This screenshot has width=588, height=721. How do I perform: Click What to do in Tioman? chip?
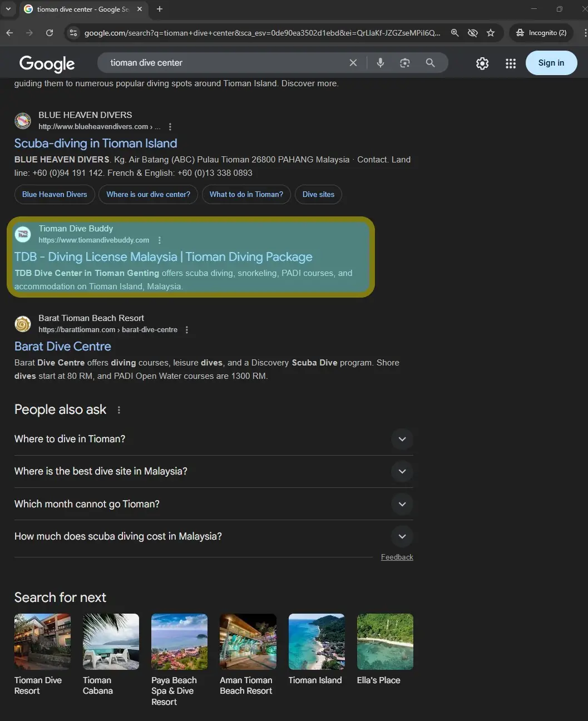pyautogui.click(x=246, y=194)
